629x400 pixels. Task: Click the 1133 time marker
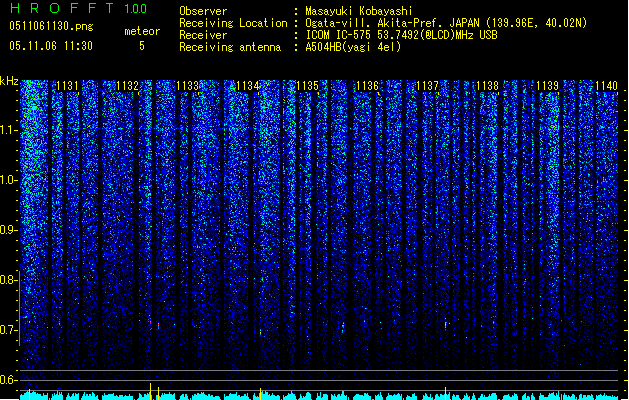tap(187, 85)
